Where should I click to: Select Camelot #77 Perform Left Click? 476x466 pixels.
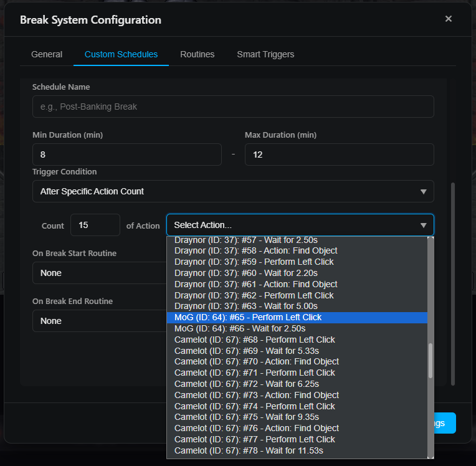[x=297, y=439]
